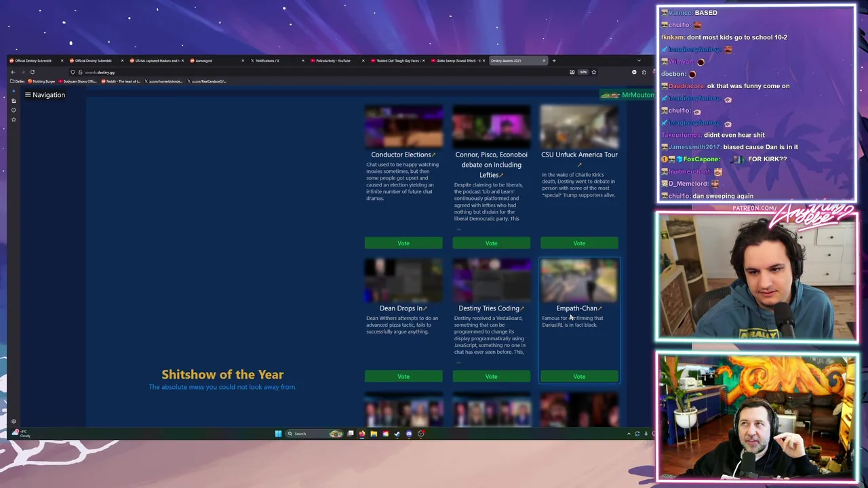Open Task View on the taskbar

351,434
